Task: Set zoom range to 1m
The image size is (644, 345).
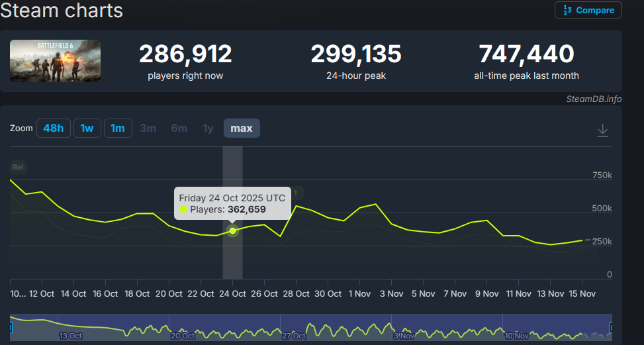Action: (118, 128)
